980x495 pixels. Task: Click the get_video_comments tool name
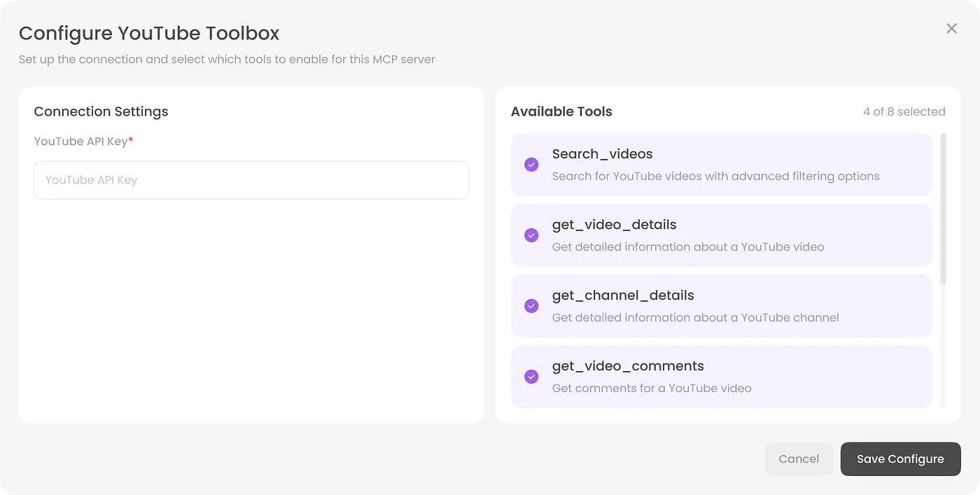pyautogui.click(x=628, y=366)
